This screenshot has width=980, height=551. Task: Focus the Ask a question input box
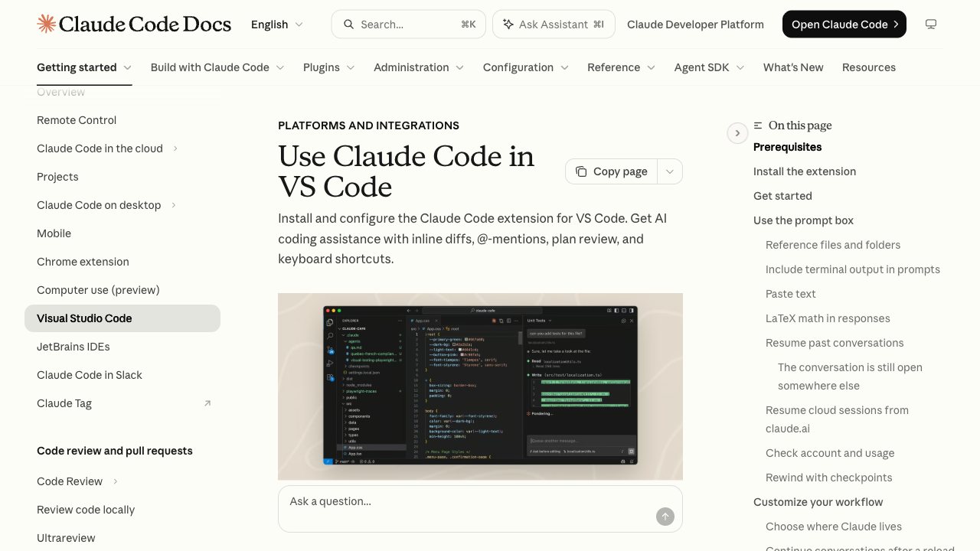(480, 508)
